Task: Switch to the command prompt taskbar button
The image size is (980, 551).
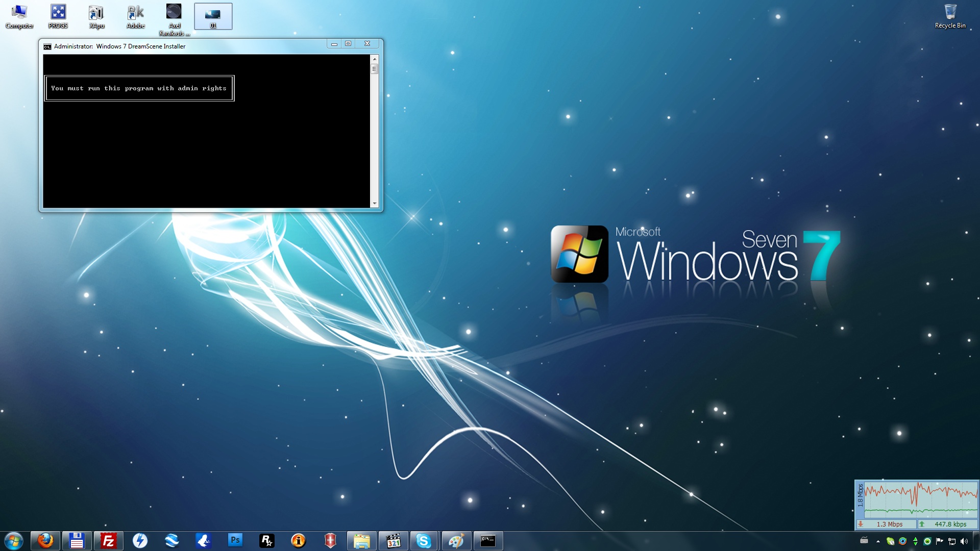Action: (x=488, y=540)
